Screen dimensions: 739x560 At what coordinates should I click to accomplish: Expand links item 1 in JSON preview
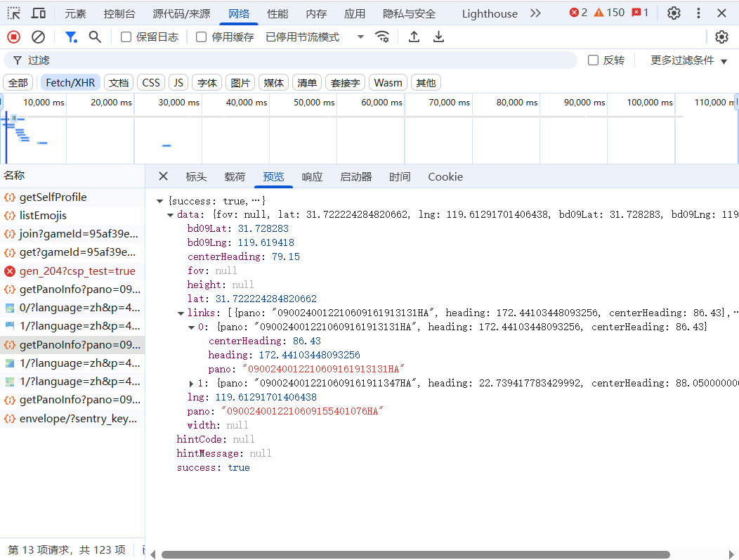point(192,384)
